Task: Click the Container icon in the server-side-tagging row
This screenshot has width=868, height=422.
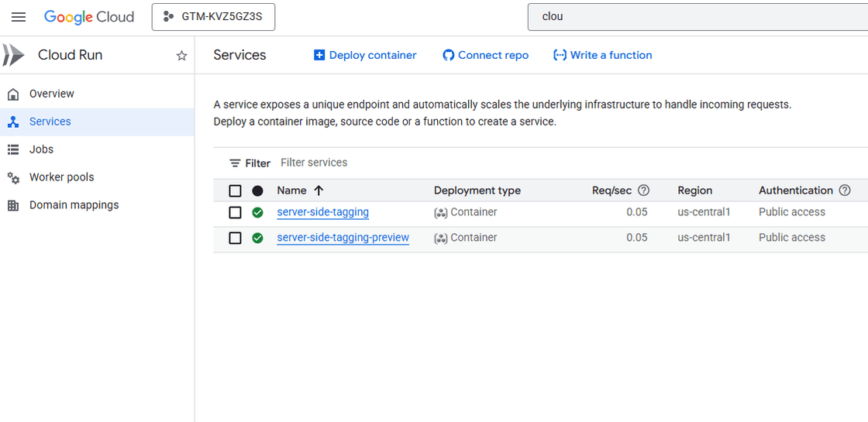Action: coord(441,213)
